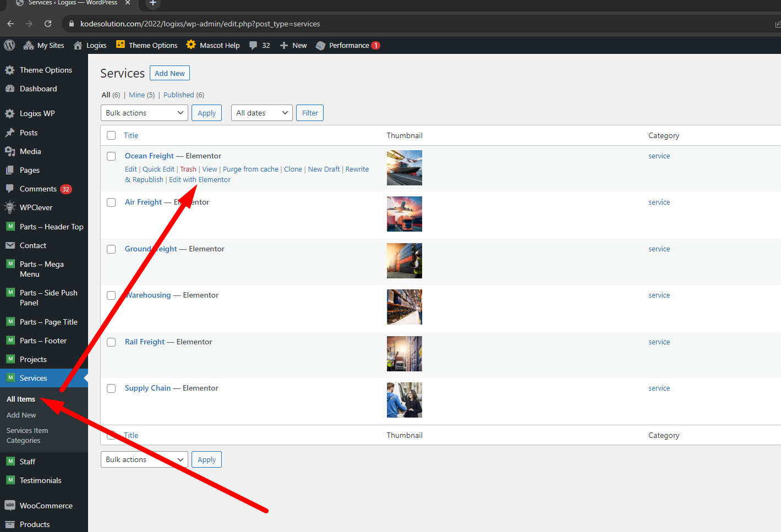The image size is (781, 532).
Task: Select the Ocean Freight checkbox
Action: point(111,156)
